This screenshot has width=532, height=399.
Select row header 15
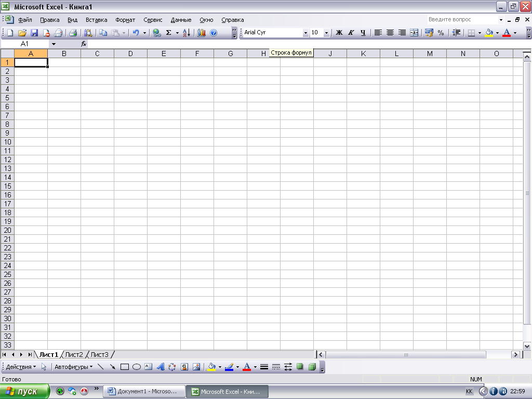tap(7, 186)
